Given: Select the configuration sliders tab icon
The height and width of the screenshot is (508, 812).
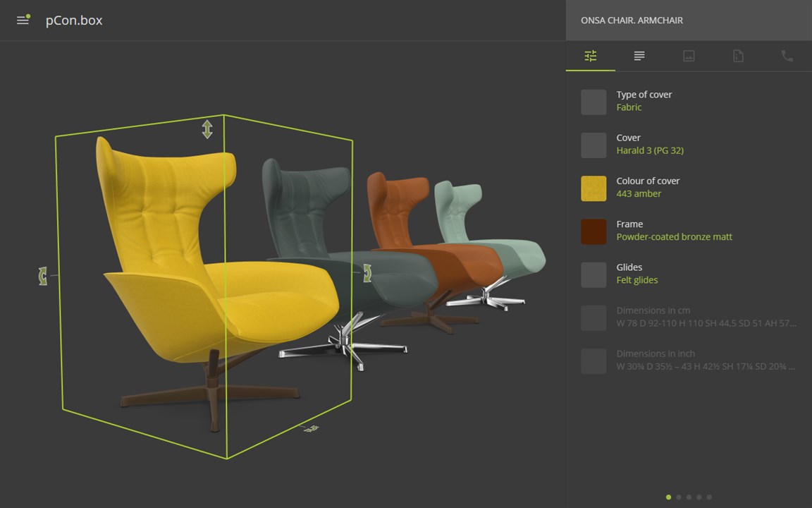Looking at the screenshot, I should [x=591, y=56].
